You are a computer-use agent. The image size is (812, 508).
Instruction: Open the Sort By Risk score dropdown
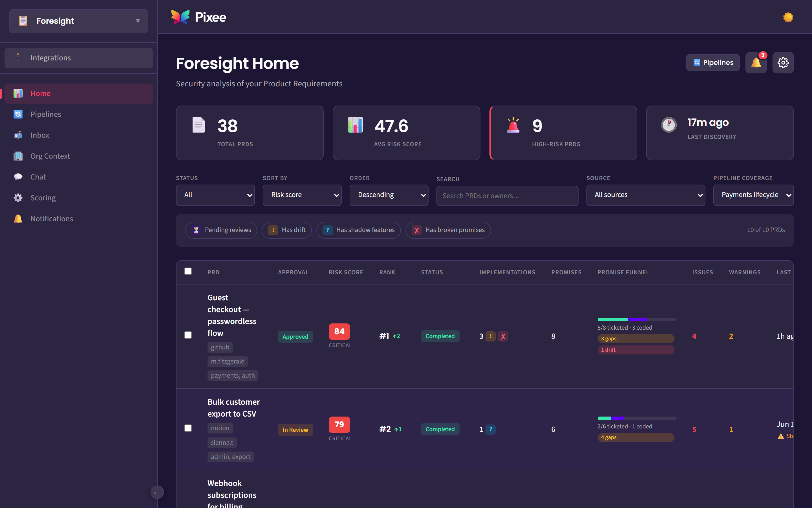[x=302, y=195]
